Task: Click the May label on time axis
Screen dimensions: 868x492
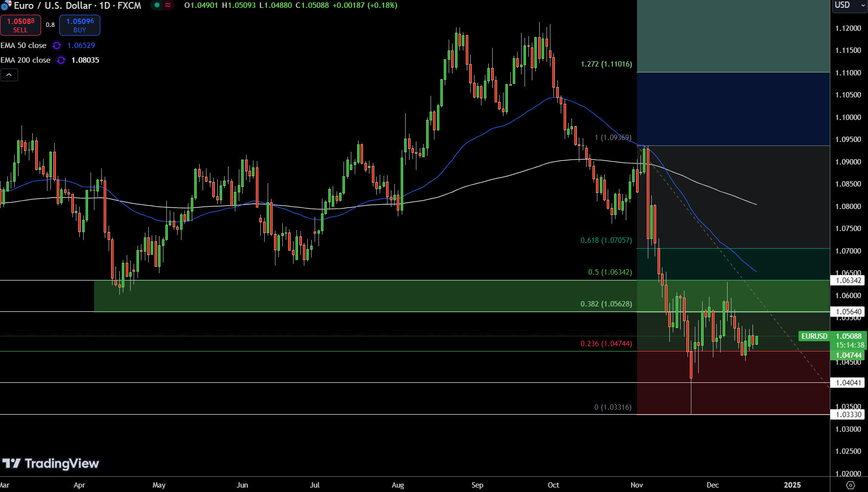Action: click(x=159, y=485)
